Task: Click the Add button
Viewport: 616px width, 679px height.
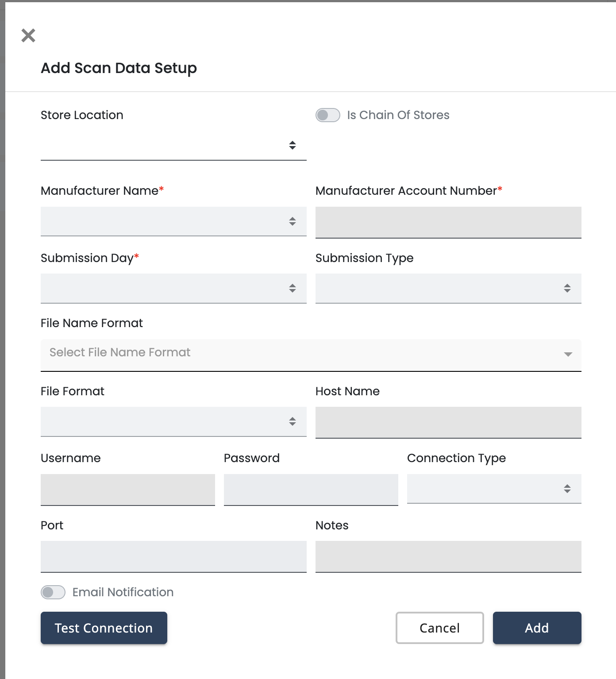Action: tap(537, 628)
